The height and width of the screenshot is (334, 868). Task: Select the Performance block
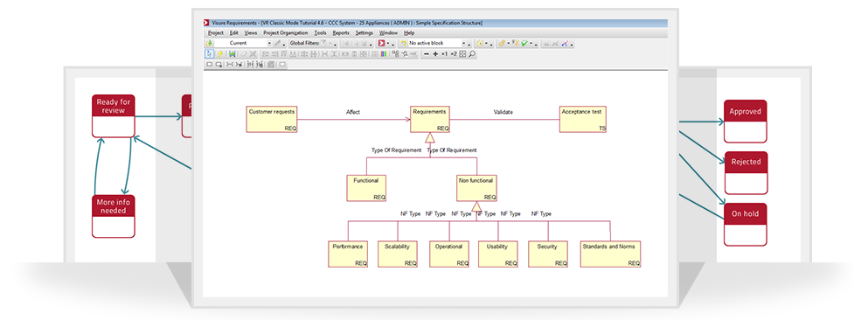348,254
